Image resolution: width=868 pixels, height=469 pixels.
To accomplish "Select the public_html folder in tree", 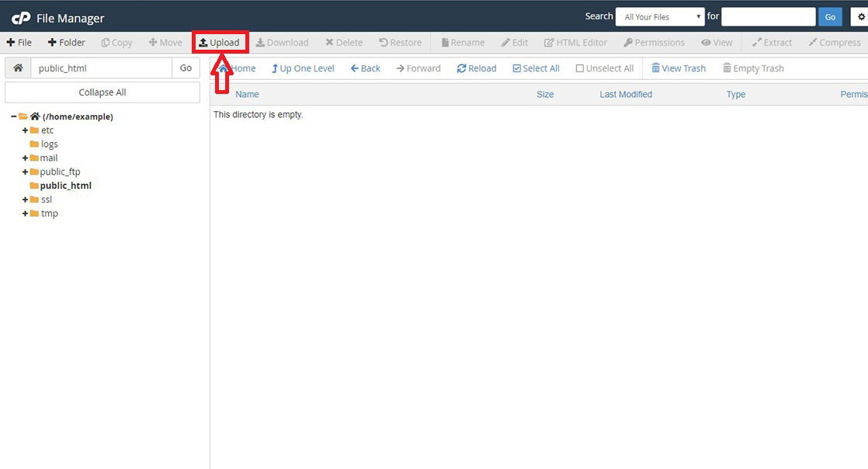I will 66,186.
